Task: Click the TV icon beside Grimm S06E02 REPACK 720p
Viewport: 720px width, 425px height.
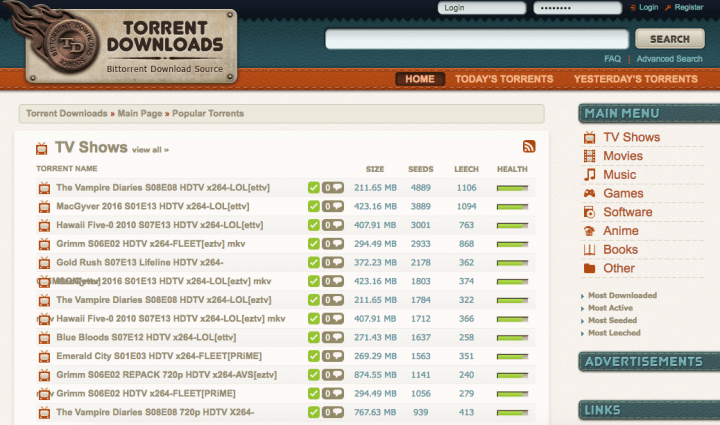Action: pyautogui.click(x=45, y=375)
